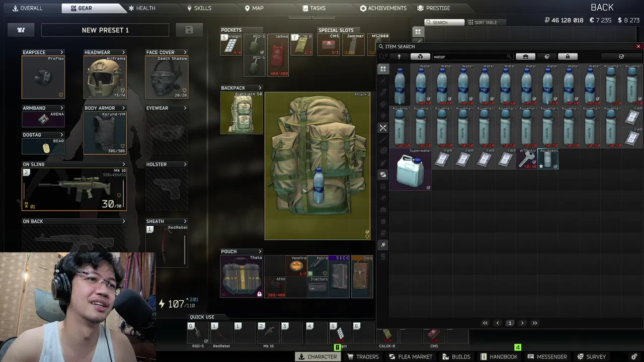Open the TASKS tab
Viewport: 644px width, 362px height.
(314, 8)
